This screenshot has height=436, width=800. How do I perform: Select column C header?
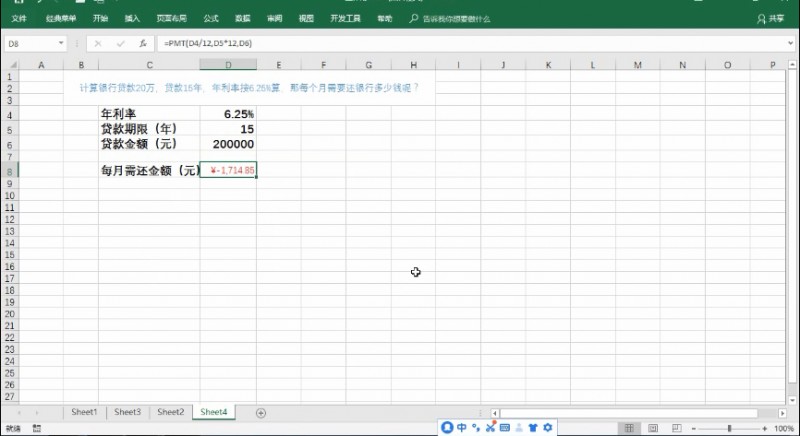(x=149, y=65)
